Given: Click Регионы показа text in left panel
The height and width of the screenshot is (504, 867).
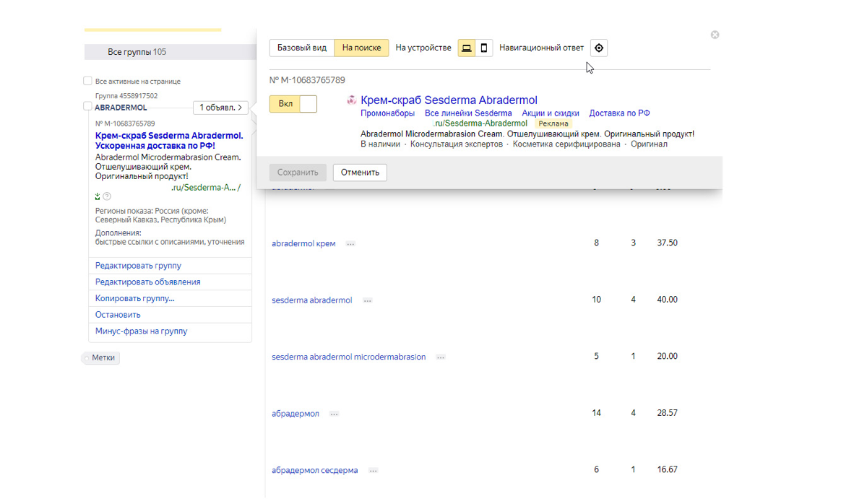Looking at the screenshot, I should pyautogui.click(x=160, y=215).
